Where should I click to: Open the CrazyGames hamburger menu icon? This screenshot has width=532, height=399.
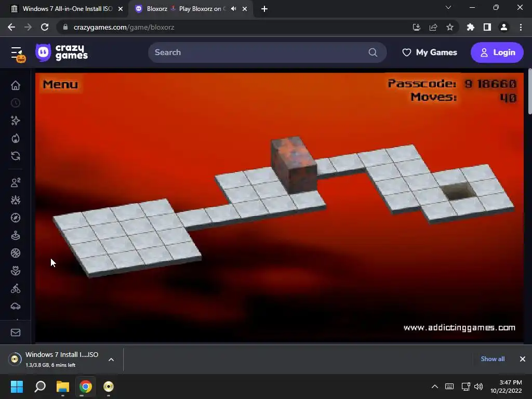click(18, 54)
